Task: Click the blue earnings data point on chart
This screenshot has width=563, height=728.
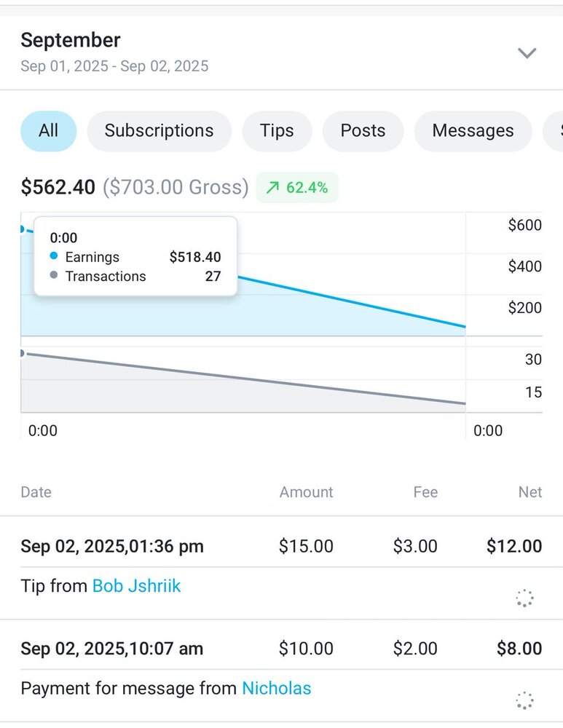Action: 21,229
